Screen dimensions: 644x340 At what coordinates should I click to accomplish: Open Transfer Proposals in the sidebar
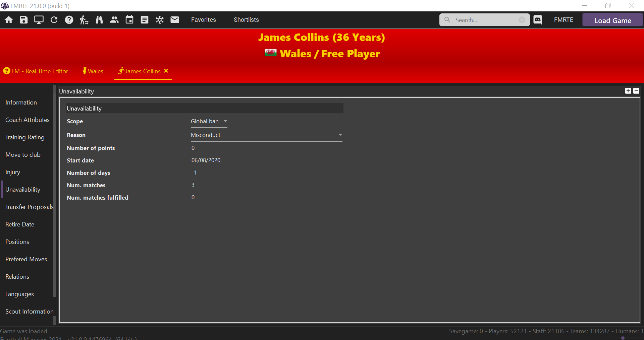point(29,207)
